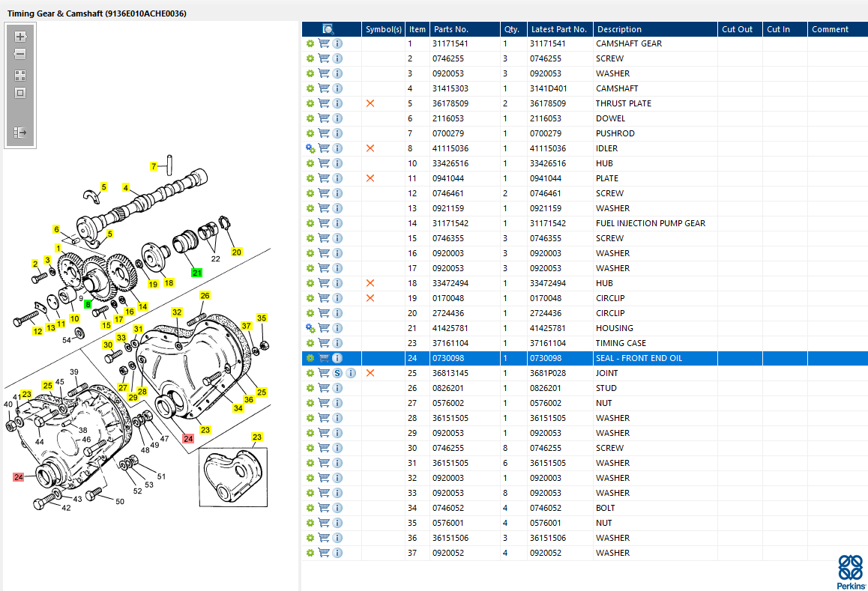Open info icon on JOINT row
This screenshot has height=591, width=868.
(x=350, y=373)
